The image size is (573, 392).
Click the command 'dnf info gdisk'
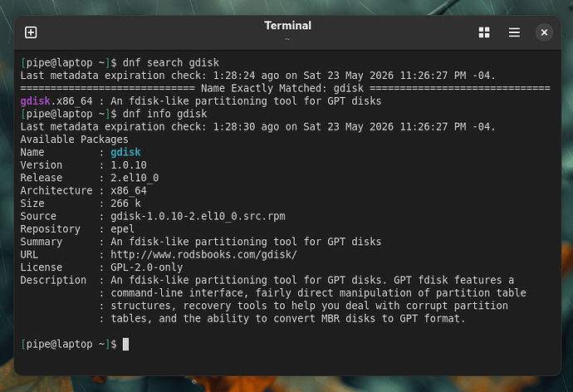[164, 114]
